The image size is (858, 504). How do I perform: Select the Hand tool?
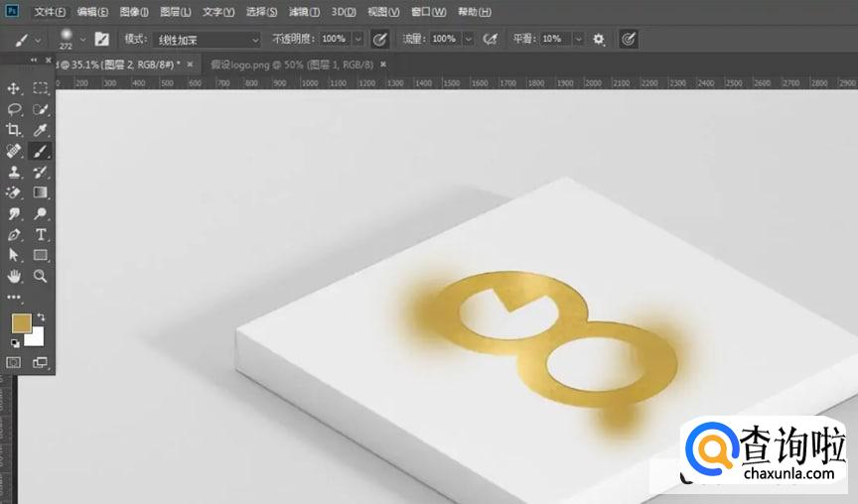[x=14, y=276]
